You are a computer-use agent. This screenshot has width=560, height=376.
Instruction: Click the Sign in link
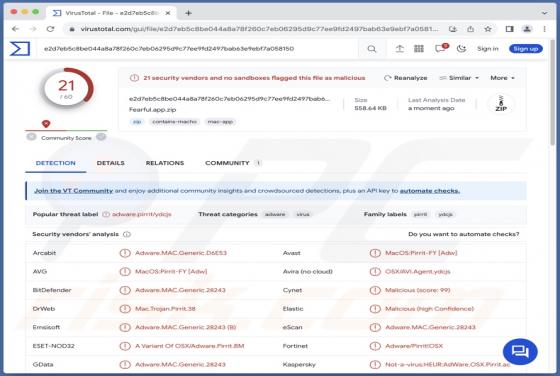[x=488, y=49]
